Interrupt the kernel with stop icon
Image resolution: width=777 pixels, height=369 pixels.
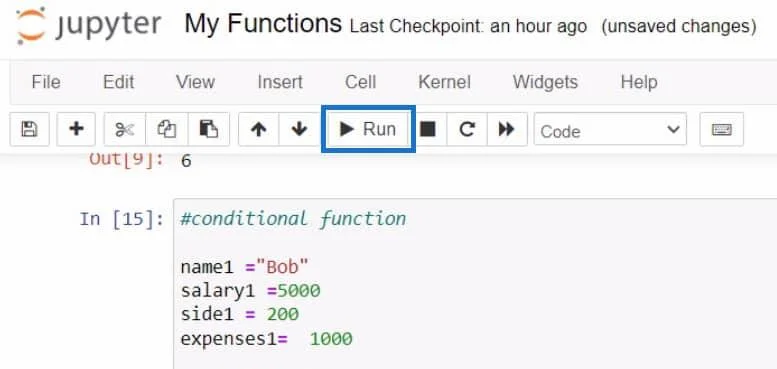pos(428,129)
